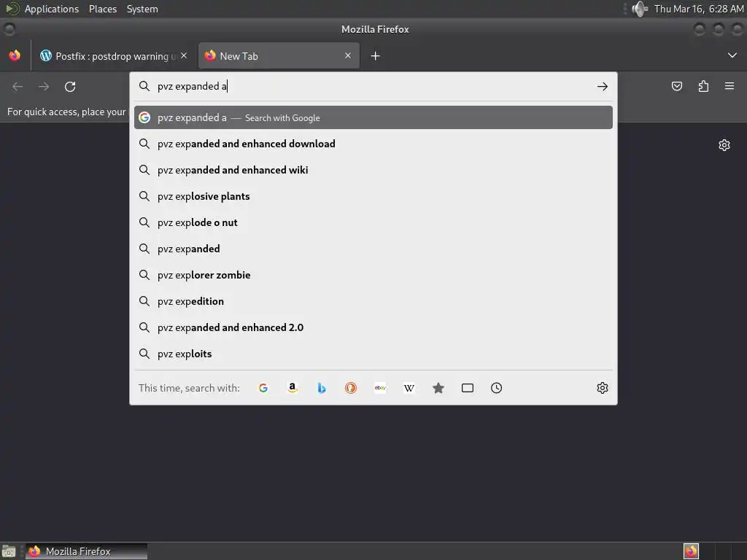Image resolution: width=747 pixels, height=560 pixels.
Task: Click the Firefox icon in the workspace switcher
Action: click(x=691, y=551)
